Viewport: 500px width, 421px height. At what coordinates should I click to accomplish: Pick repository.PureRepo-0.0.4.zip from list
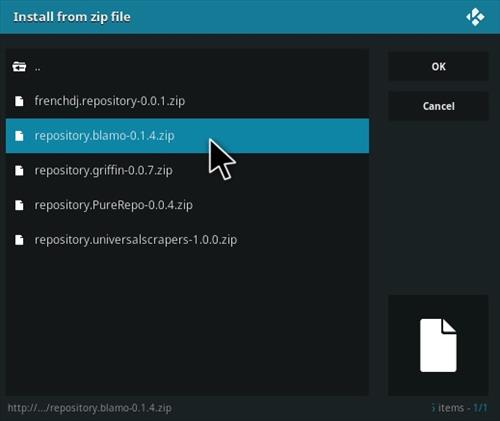(187, 205)
